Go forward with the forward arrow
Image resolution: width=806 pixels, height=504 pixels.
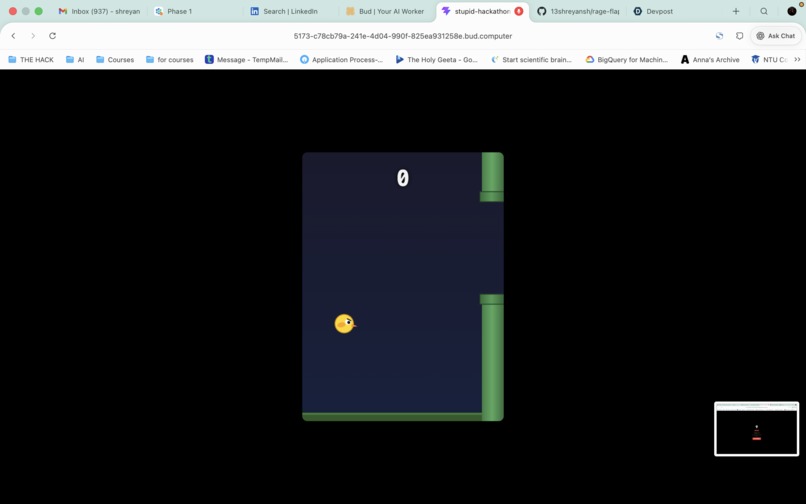(x=33, y=36)
